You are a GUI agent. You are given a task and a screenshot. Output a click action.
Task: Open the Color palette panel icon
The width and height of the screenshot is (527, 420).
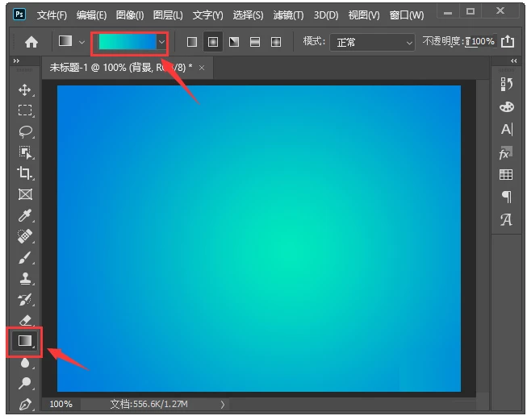tap(507, 106)
